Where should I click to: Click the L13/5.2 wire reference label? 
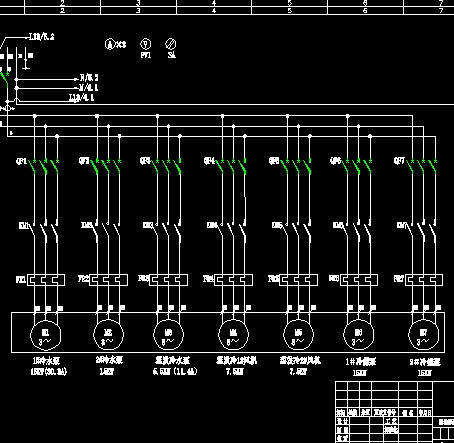click(x=41, y=37)
